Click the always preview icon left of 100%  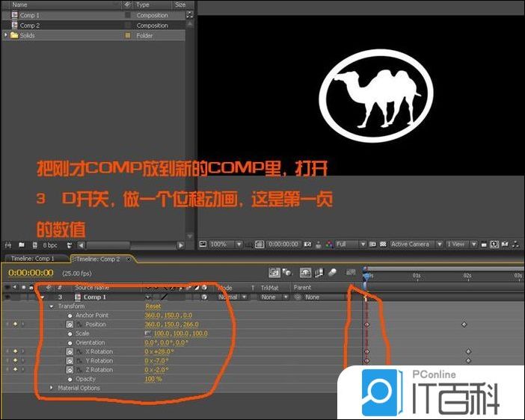pyautogui.click(x=203, y=244)
